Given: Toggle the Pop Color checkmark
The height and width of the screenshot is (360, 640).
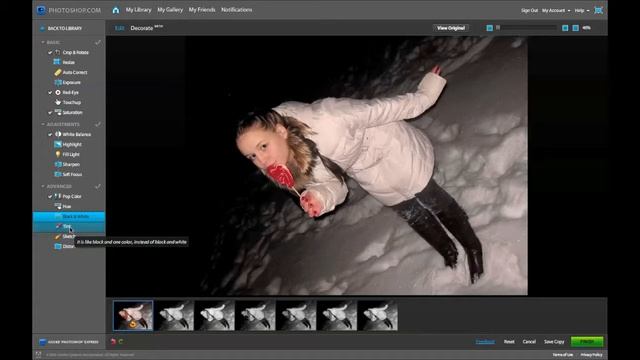Looking at the screenshot, I should pos(50,196).
